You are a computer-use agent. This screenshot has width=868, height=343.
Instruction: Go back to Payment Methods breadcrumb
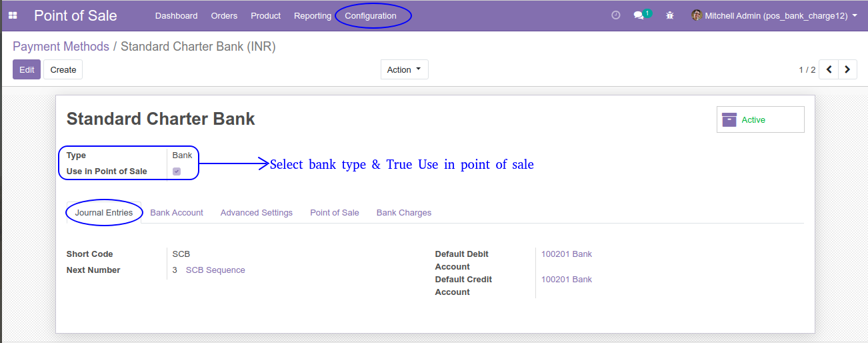[x=61, y=47]
